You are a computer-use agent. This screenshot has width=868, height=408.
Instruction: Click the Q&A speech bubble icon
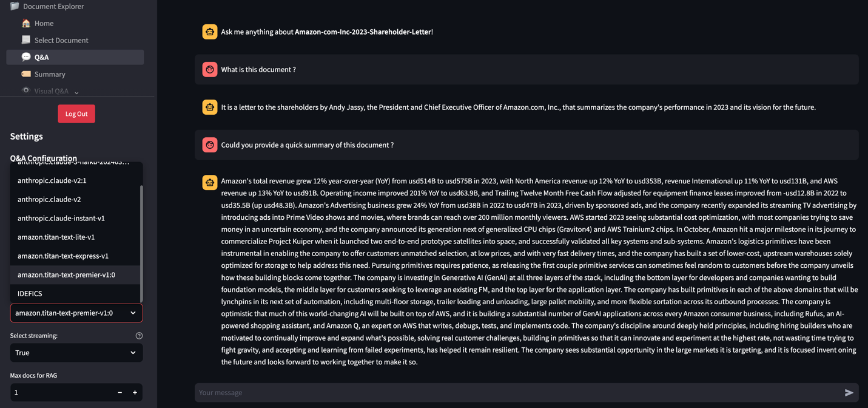[x=26, y=57]
